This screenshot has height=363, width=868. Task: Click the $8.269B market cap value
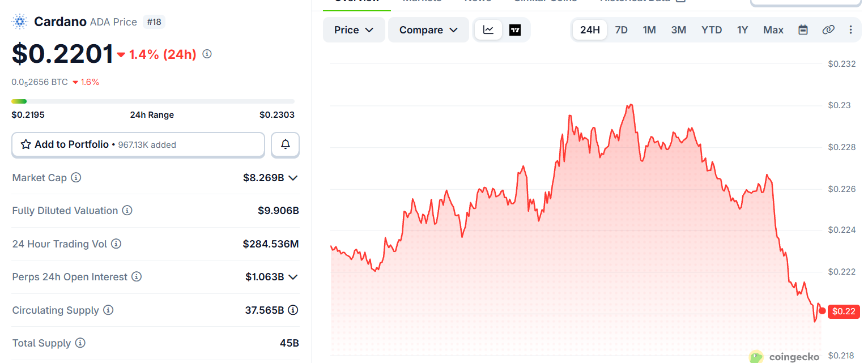click(x=263, y=178)
